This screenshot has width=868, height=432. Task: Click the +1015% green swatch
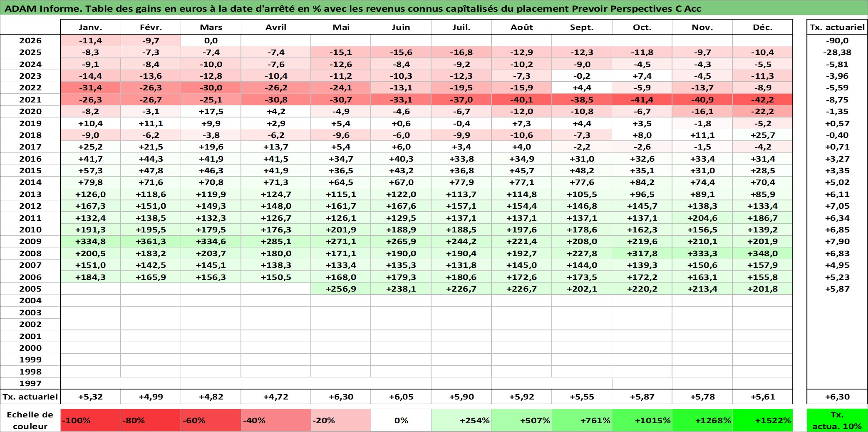(x=642, y=420)
